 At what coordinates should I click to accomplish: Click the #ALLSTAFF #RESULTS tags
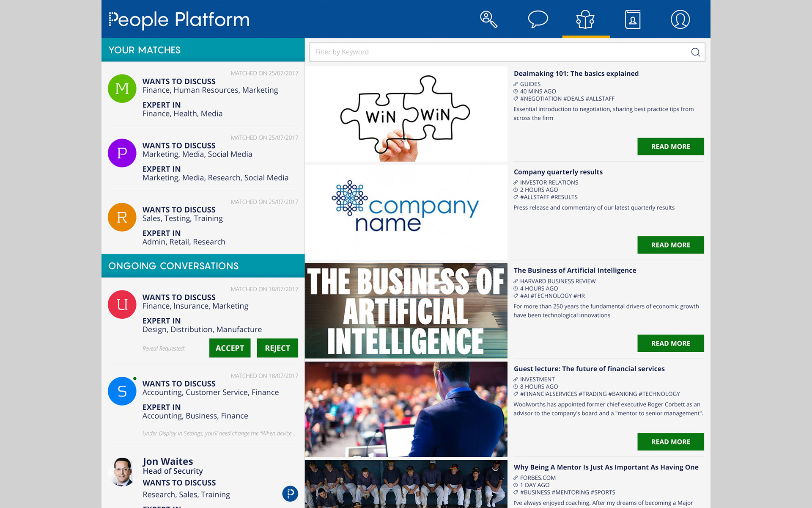point(549,197)
